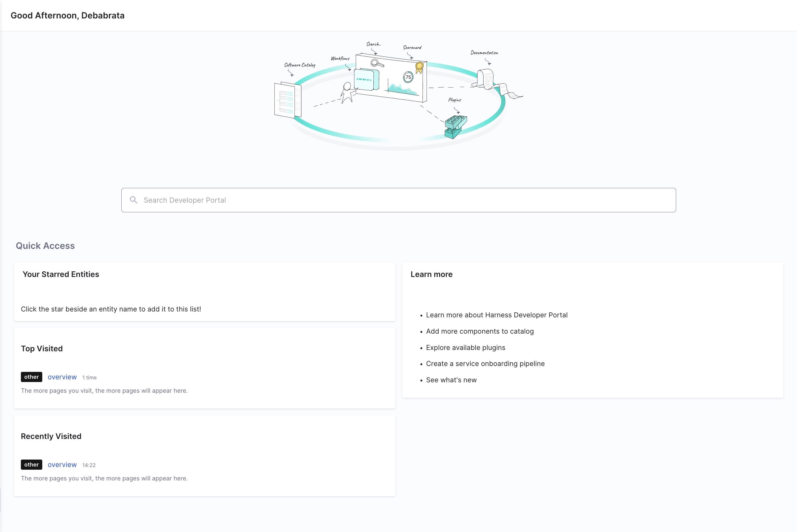The height and width of the screenshot is (532, 797).
Task: Open Learn more about Harness Developer Portal
Action: [497, 315]
